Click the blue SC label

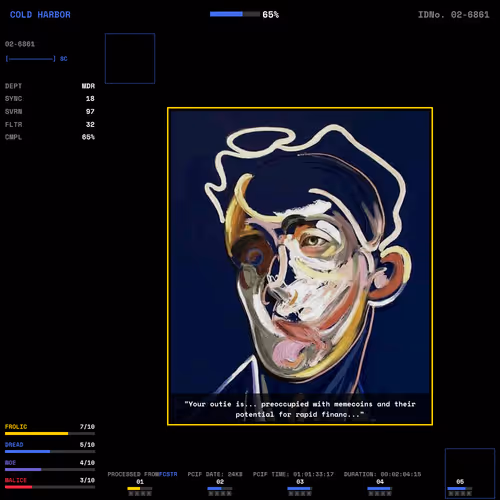pos(64,59)
